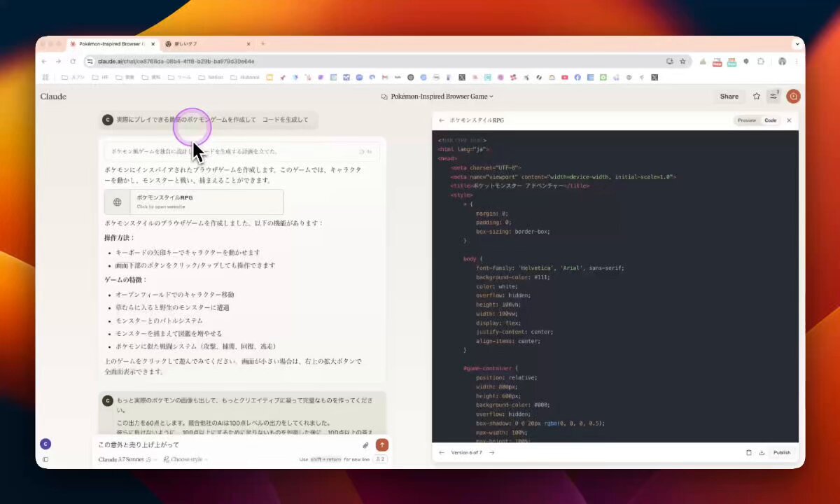Close the artifact panel
The image size is (840, 504).
789,120
